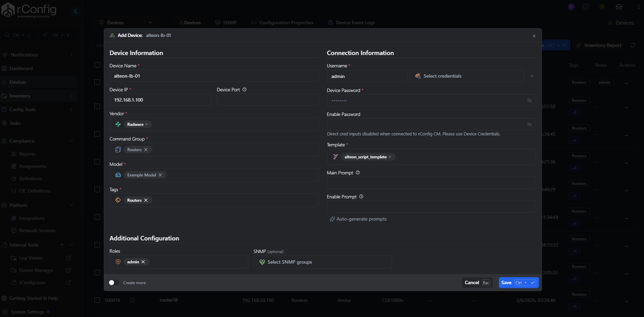The width and height of the screenshot is (644, 317).
Task: Expand Inventory in the sidebar
Action: 38,96
